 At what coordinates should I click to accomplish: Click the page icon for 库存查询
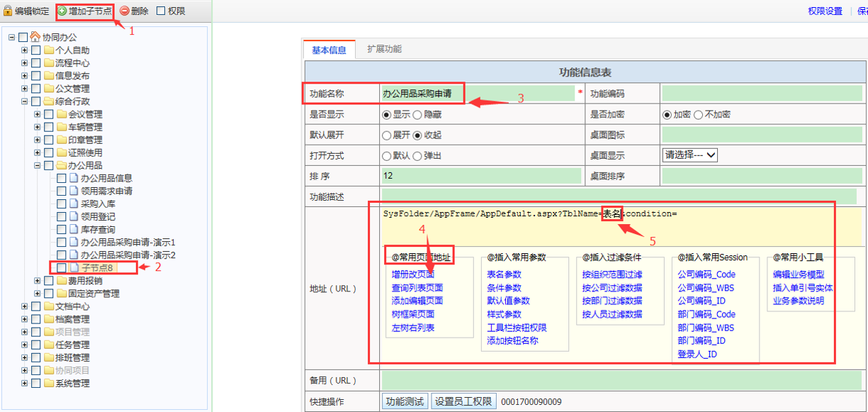[x=74, y=229]
